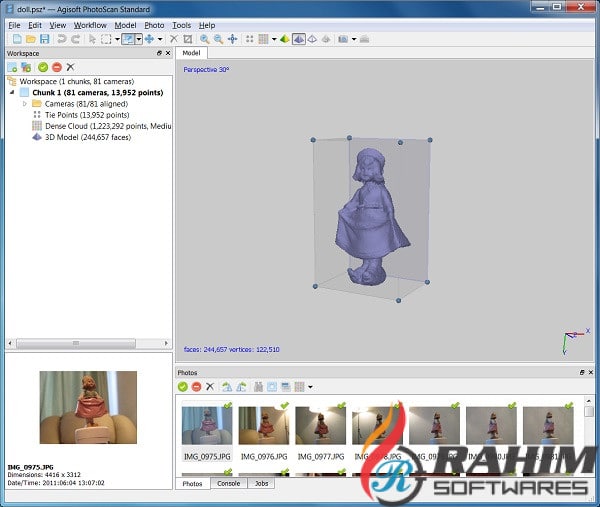Expand the Cameras folder in workspace tree
600x507 pixels.
coord(25,103)
